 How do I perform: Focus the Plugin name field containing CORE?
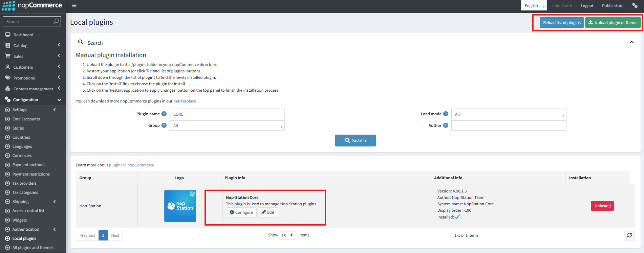(x=227, y=114)
